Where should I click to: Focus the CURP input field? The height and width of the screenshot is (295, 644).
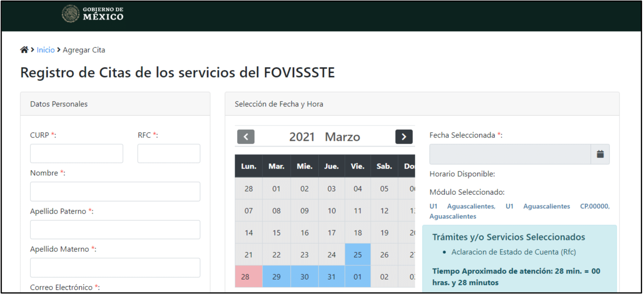[x=76, y=153]
